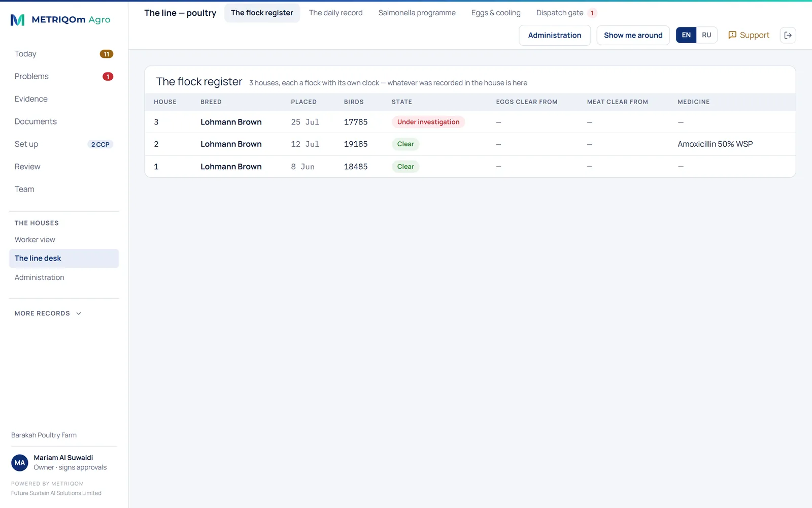Screen dimensions: 812x508
Task: Go to Documents in sidebar
Action: pyautogui.click(x=64, y=121)
